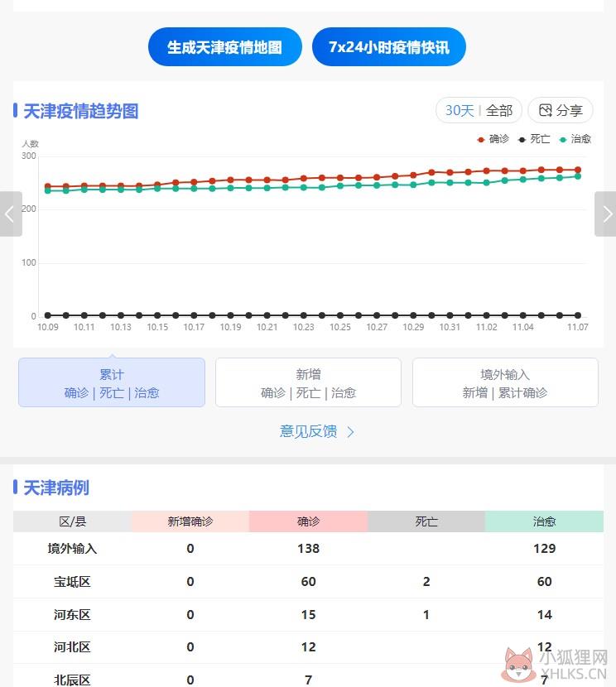Image resolution: width=616 pixels, height=687 pixels.
Task: Click the pink 确诊 table column header
Action: [x=309, y=521]
